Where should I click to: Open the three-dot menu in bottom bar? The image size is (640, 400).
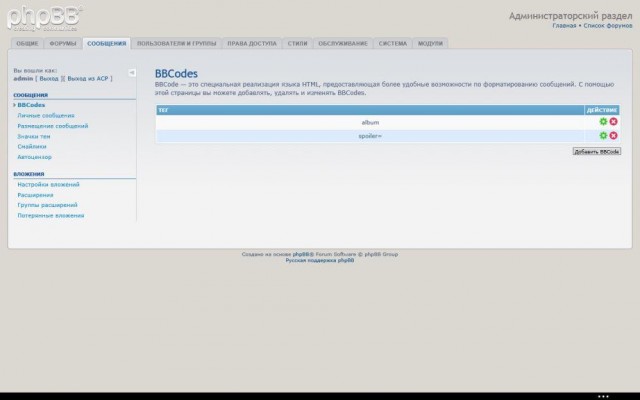601,397
